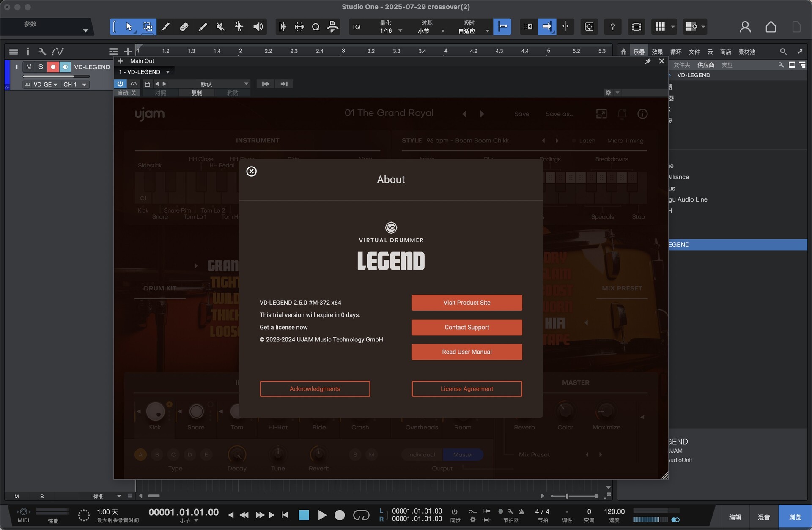
Task: Select the Range tool
Action: coord(147,27)
